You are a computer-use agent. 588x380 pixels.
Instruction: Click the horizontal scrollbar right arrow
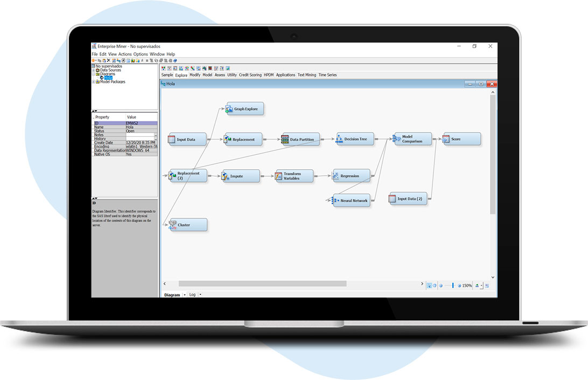[422, 284]
